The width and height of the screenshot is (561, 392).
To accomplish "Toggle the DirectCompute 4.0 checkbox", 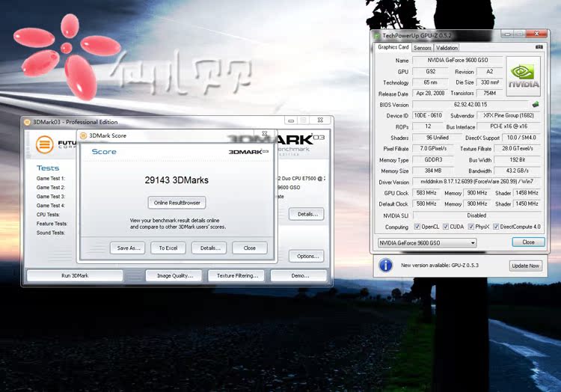I will point(498,227).
